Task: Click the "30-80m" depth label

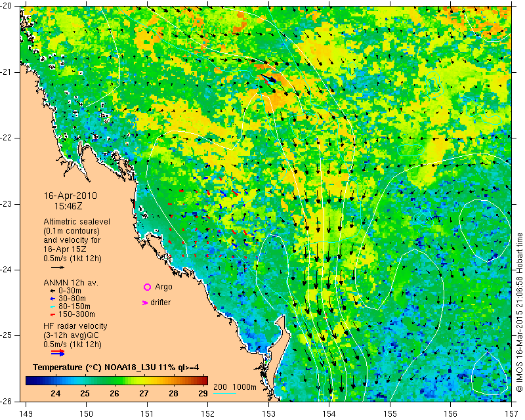Action: [x=72, y=299]
